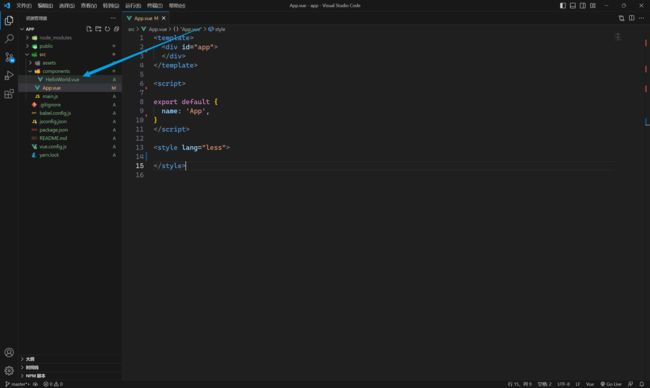This screenshot has height=388, width=650.
Task: Refresh the Explorer file tree
Action: pyautogui.click(x=107, y=29)
